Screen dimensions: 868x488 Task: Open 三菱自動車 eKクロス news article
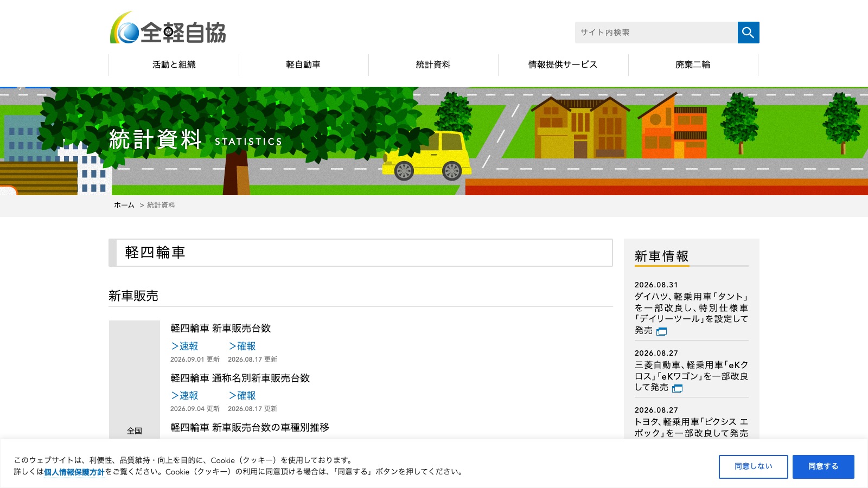(x=691, y=376)
